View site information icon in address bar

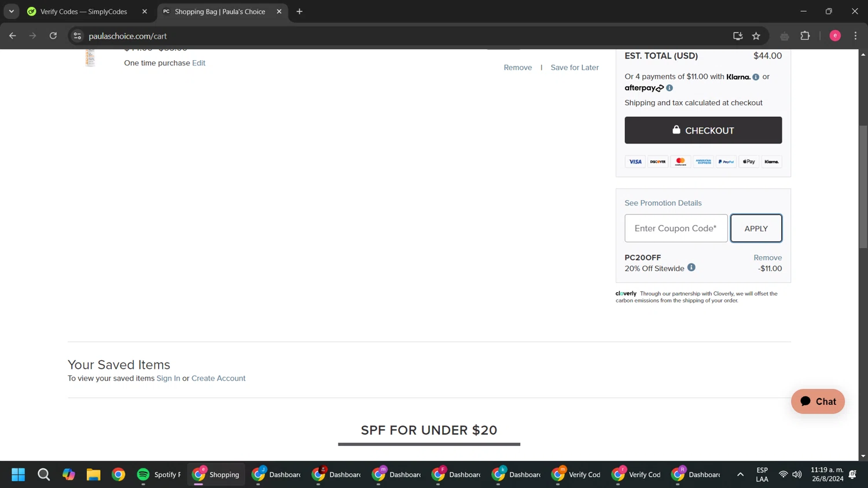coord(77,36)
